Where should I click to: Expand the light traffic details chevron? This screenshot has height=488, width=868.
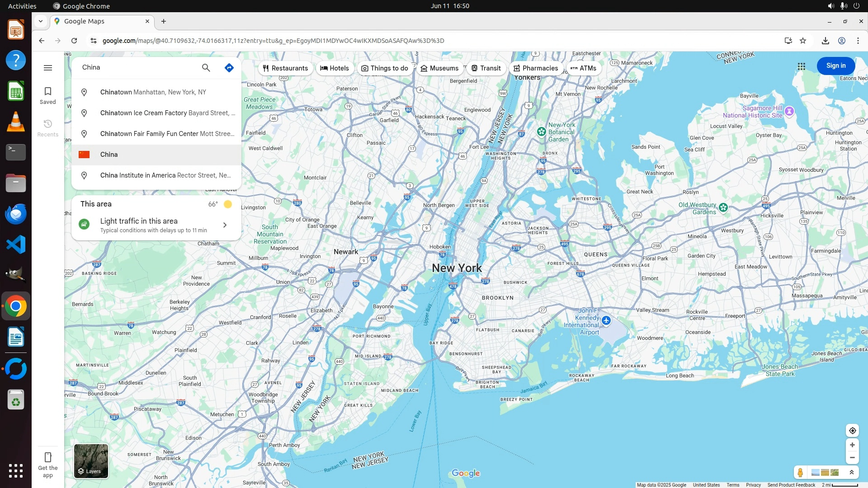[225, 225]
